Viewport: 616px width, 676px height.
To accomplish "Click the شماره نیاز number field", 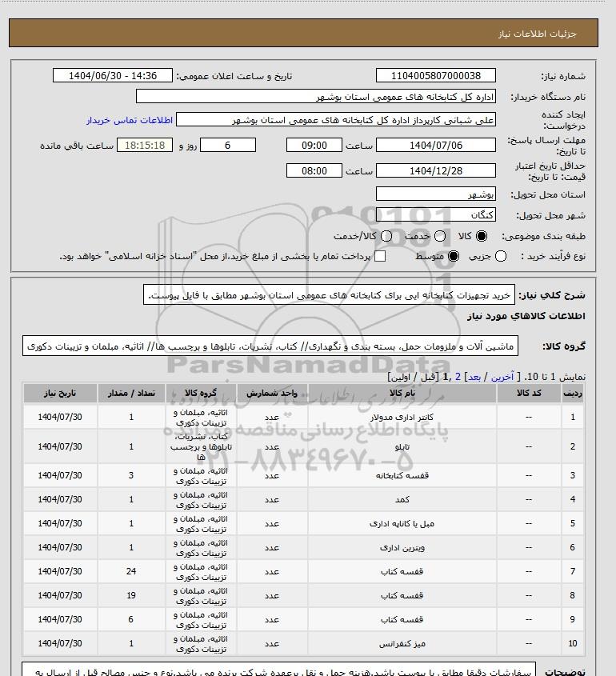I will point(435,75).
